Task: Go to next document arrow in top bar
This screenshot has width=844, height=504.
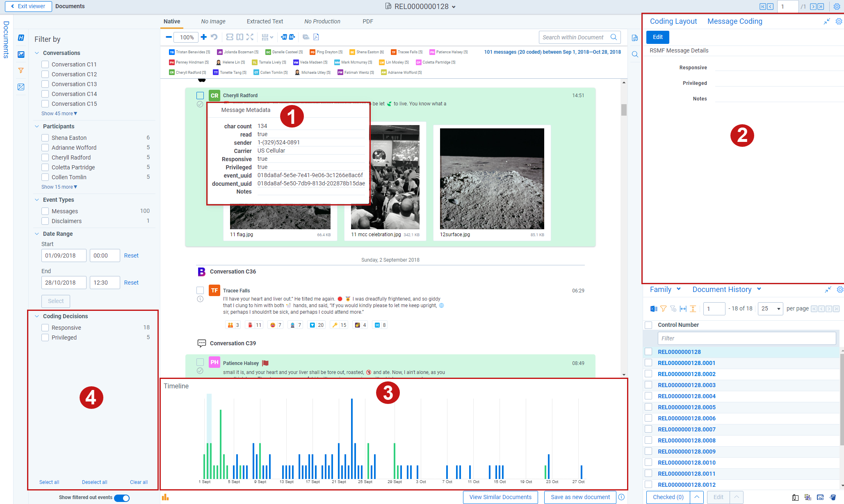Action: (813, 7)
